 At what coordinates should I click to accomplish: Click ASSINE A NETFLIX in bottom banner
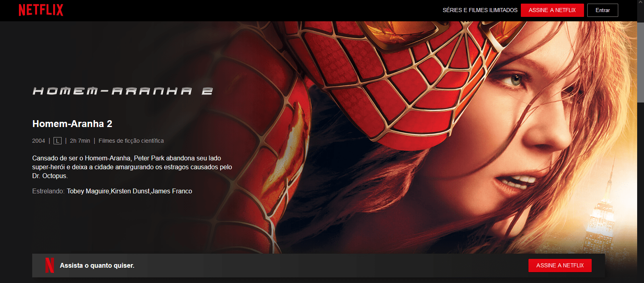[x=560, y=265]
